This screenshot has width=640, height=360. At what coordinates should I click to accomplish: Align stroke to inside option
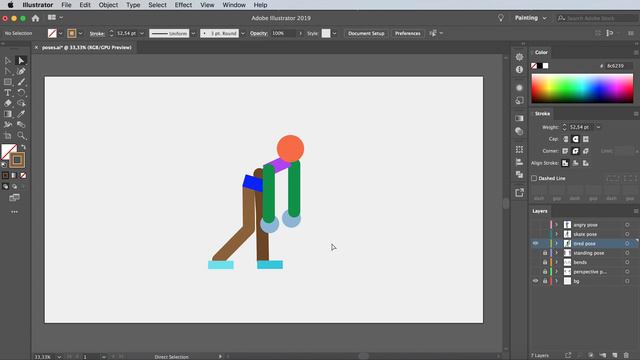576,163
